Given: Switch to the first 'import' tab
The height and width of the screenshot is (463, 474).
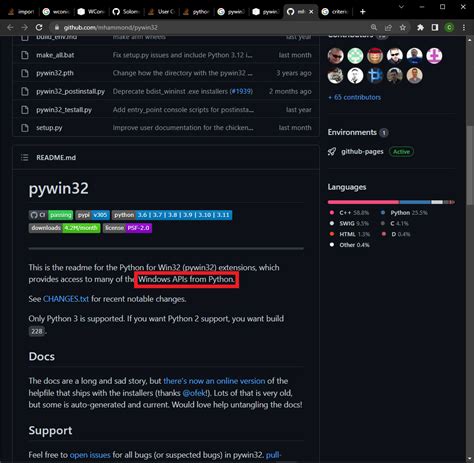Looking at the screenshot, I should (x=21, y=12).
